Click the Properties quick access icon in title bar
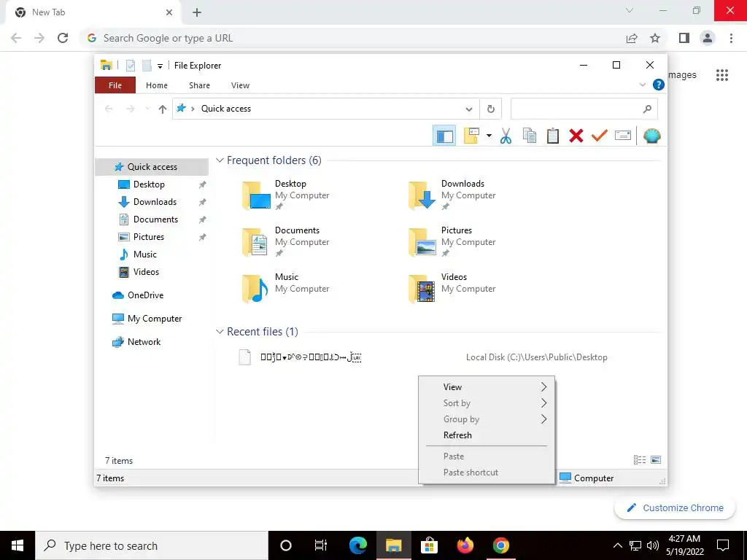Screen dimensions: 747x560 tap(131, 66)
